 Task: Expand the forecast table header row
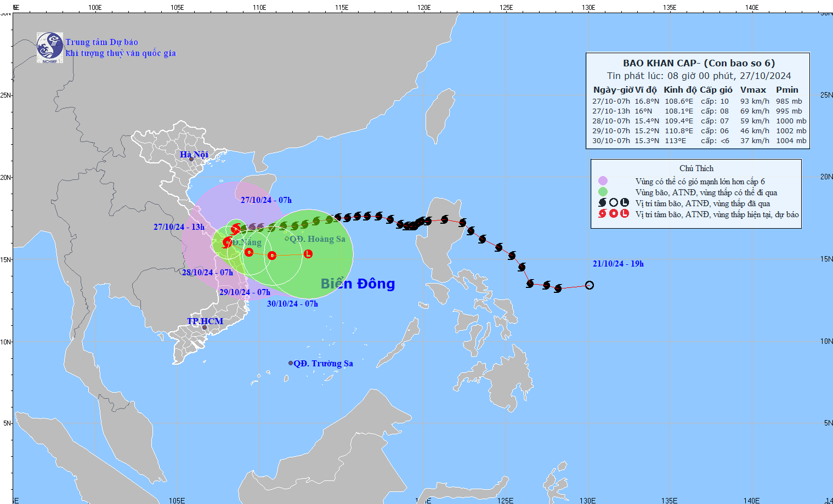pyautogui.click(x=696, y=89)
